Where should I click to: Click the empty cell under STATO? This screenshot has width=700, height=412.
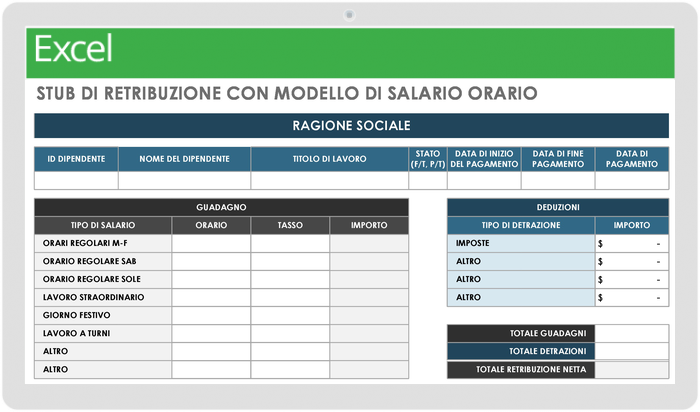(428, 180)
